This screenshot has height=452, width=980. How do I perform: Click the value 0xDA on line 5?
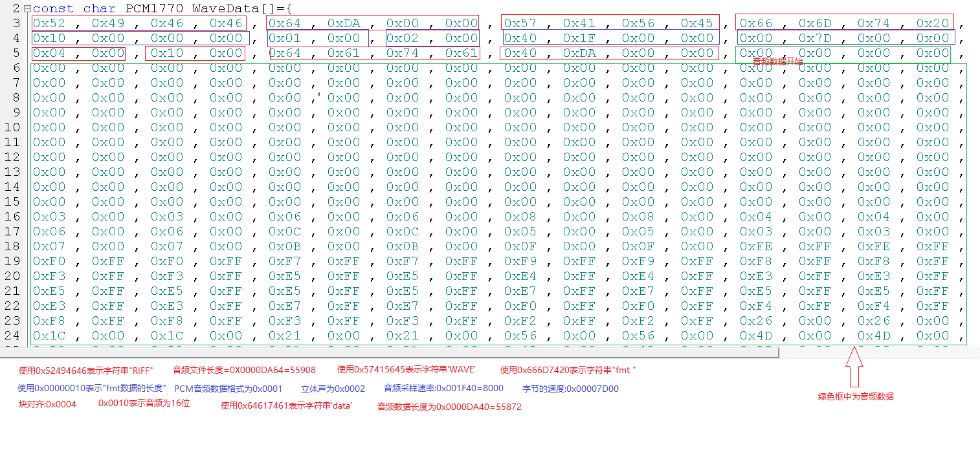click(579, 53)
